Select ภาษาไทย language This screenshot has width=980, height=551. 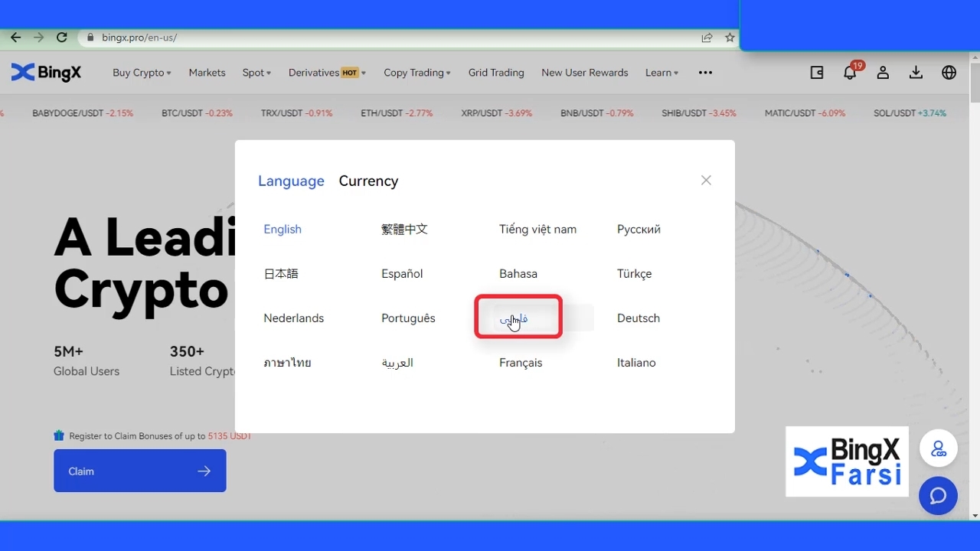(287, 363)
